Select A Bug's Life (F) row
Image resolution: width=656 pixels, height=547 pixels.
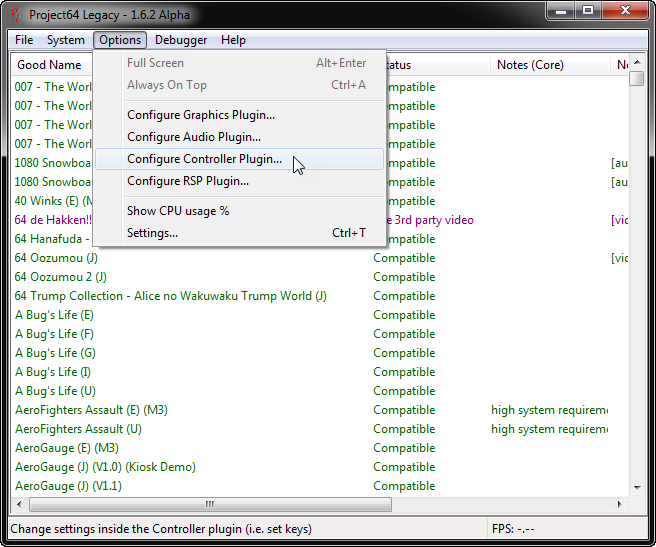320,334
